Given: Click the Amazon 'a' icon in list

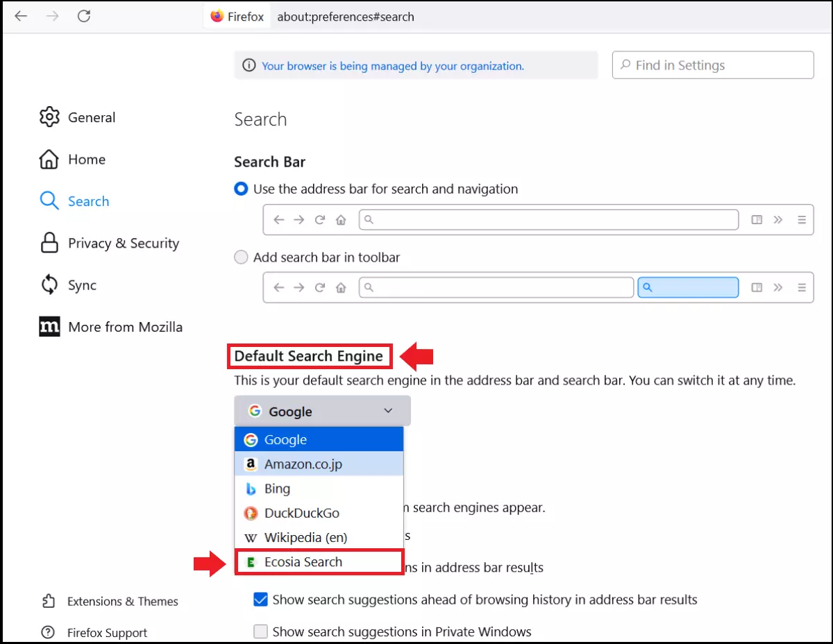Looking at the screenshot, I should [x=251, y=464].
